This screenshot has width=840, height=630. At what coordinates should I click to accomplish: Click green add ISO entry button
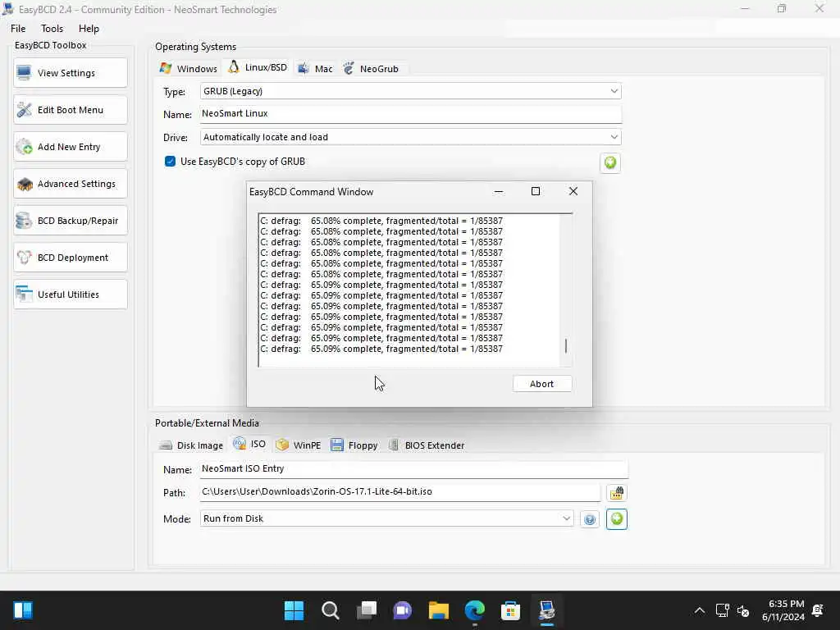(617, 519)
